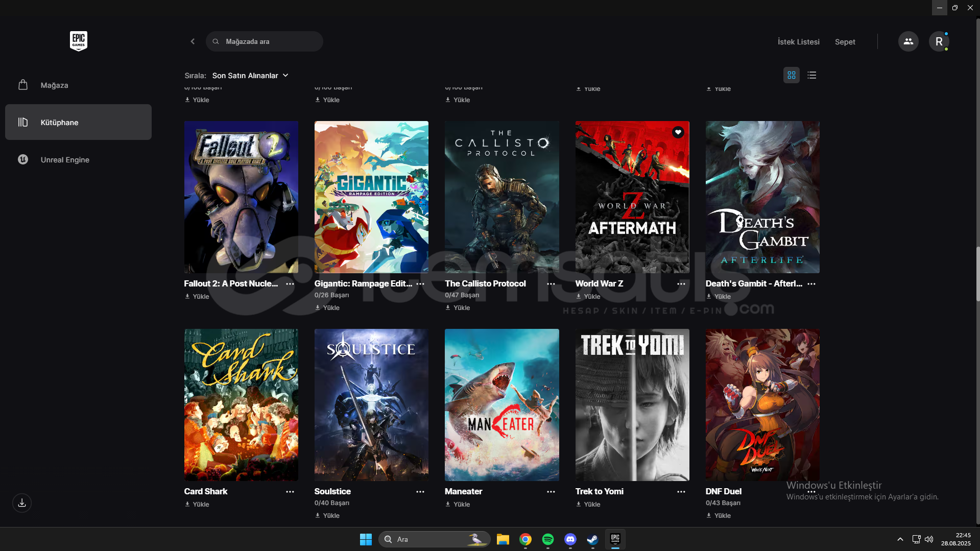980x551 pixels.
Task: Switch to grid view
Action: (x=792, y=76)
